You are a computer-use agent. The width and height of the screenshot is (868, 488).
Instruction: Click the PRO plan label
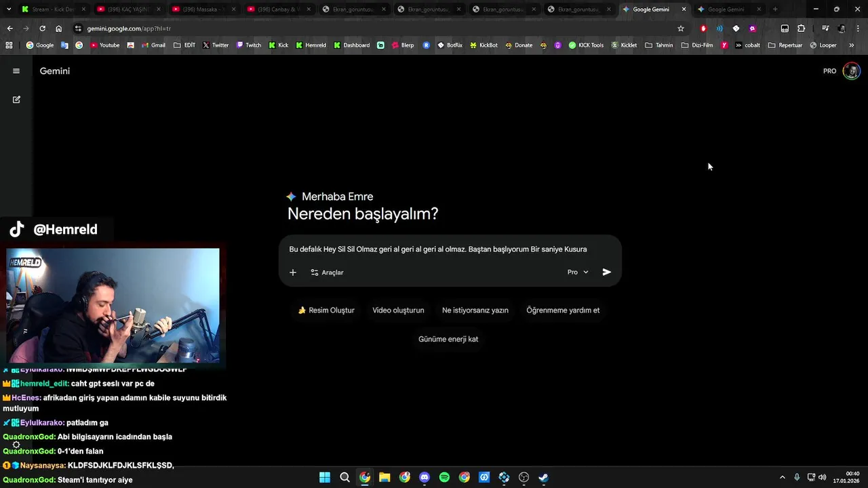click(x=829, y=71)
